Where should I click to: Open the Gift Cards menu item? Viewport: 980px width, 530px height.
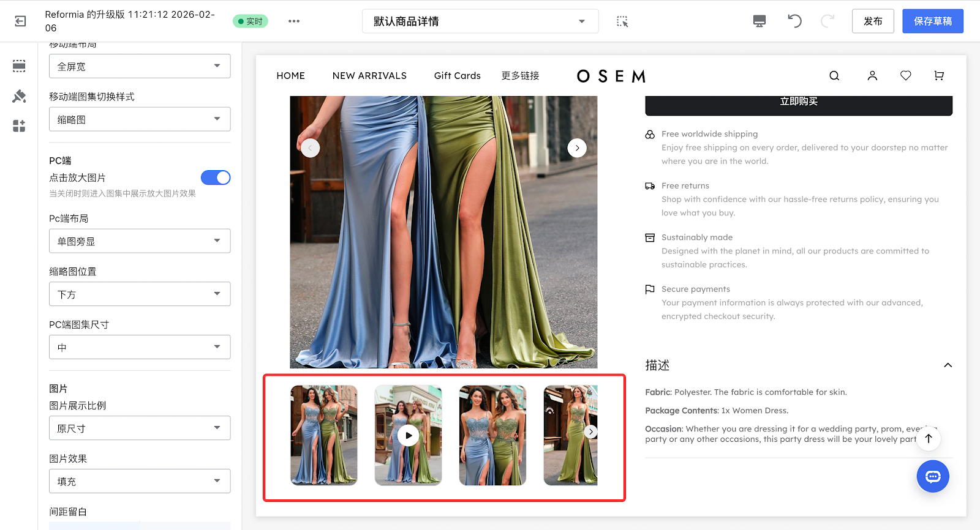click(457, 76)
